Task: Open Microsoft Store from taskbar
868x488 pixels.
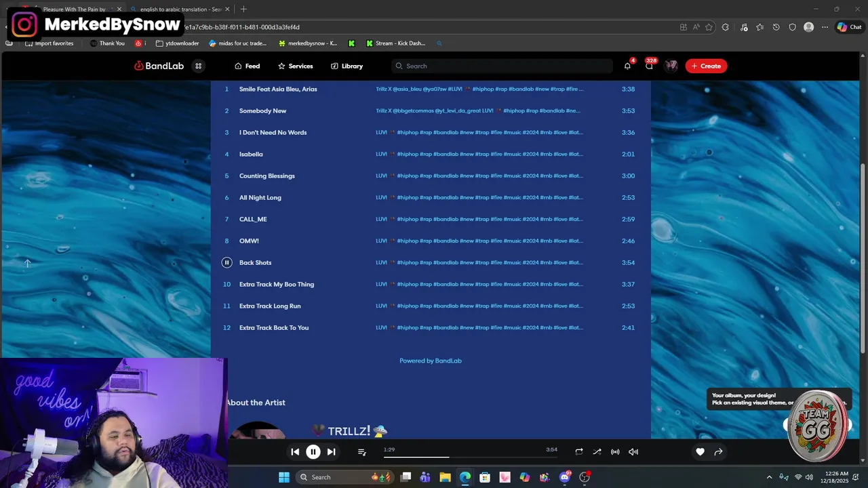Action: click(485, 477)
